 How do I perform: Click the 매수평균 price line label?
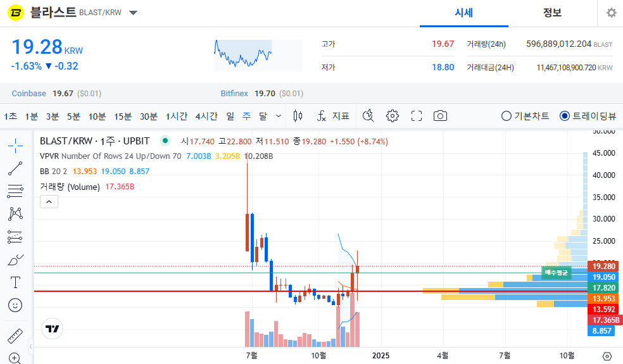pos(557,273)
